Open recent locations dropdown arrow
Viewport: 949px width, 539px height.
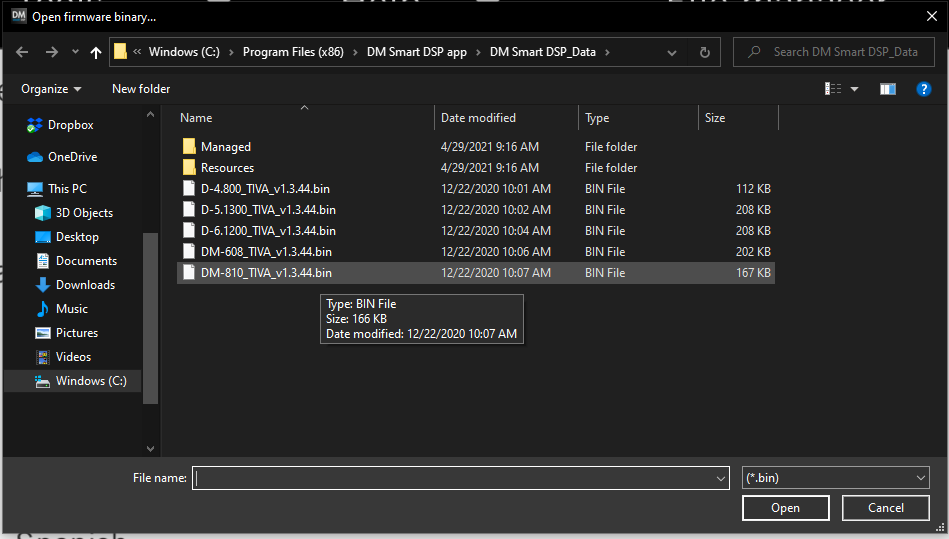point(75,52)
